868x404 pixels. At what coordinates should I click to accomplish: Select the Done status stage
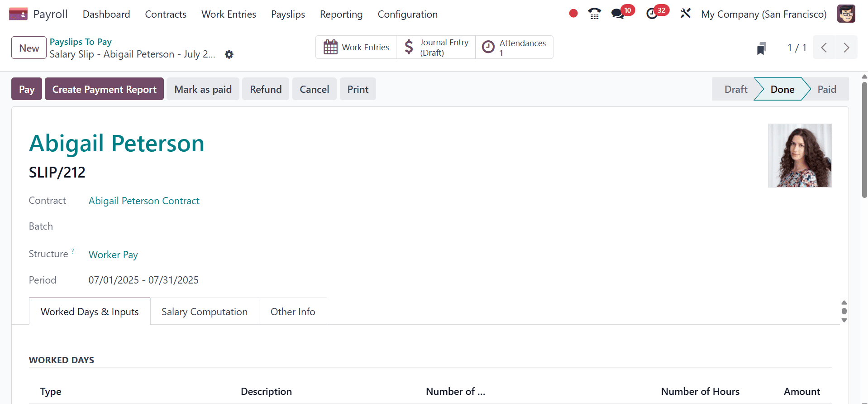pyautogui.click(x=782, y=89)
